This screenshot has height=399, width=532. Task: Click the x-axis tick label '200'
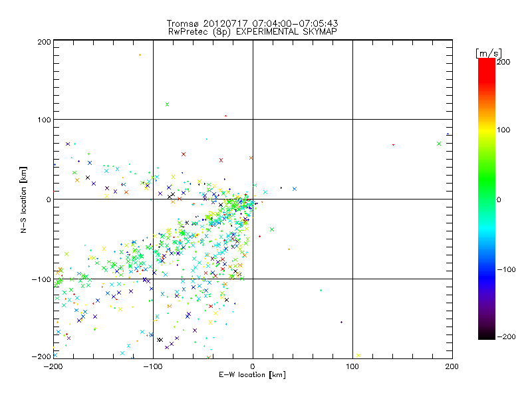click(x=452, y=366)
